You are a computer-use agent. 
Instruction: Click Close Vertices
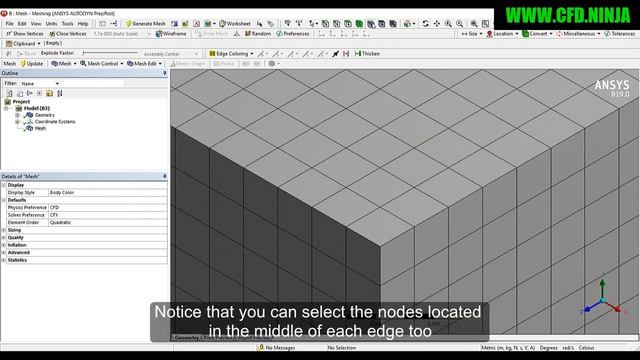coord(67,34)
